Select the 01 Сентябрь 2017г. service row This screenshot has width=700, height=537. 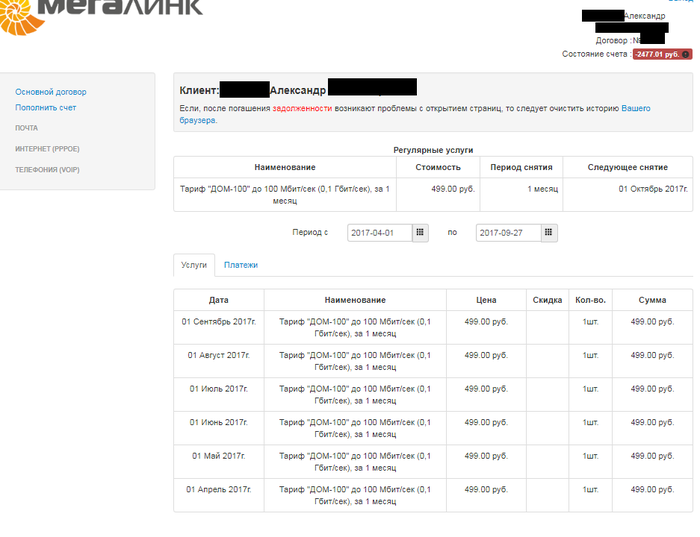coord(432,327)
